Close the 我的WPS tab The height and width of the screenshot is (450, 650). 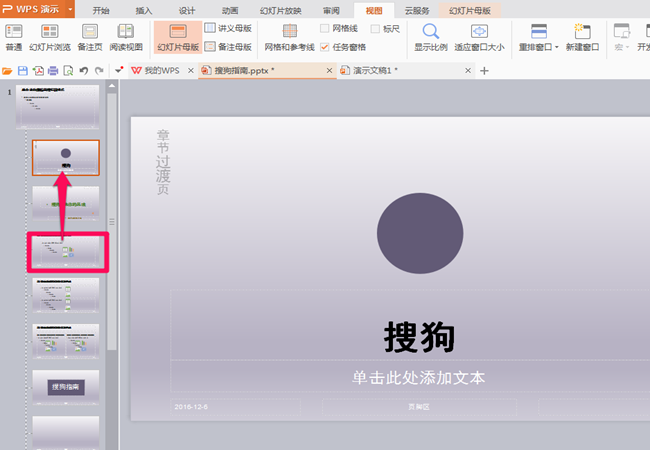click(191, 70)
